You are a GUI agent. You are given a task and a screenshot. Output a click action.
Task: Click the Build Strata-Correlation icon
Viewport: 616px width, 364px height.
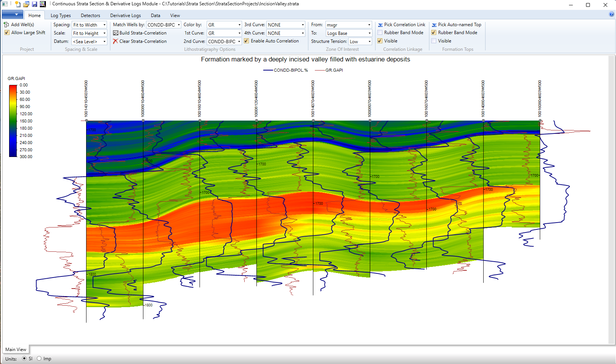pyautogui.click(x=116, y=33)
